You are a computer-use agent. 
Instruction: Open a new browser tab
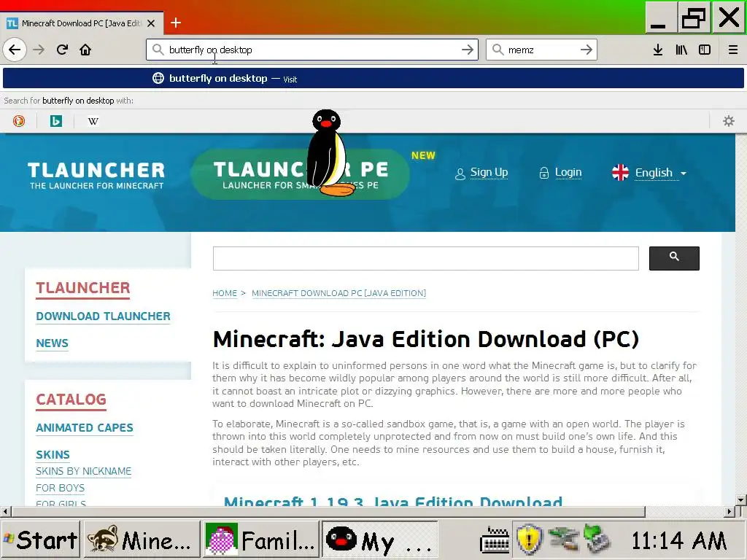tap(176, 23)
